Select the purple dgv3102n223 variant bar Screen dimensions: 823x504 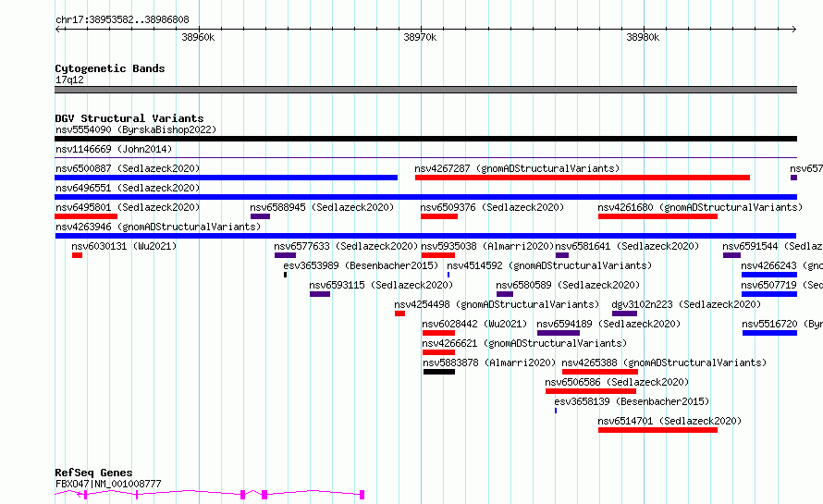pos(624,313)
